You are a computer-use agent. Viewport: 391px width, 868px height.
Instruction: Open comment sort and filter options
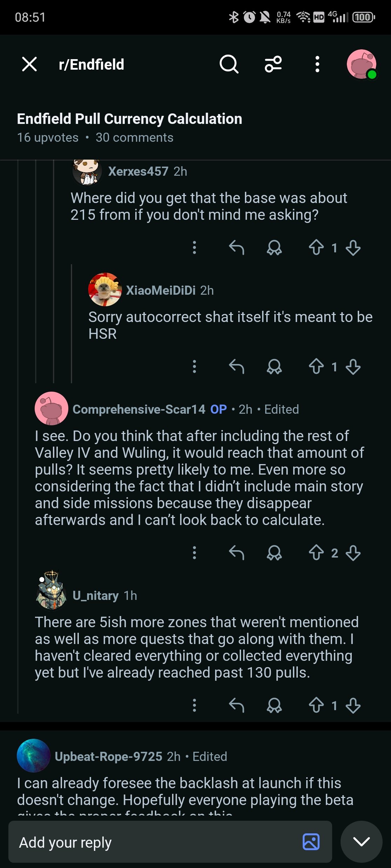[273, 64]
